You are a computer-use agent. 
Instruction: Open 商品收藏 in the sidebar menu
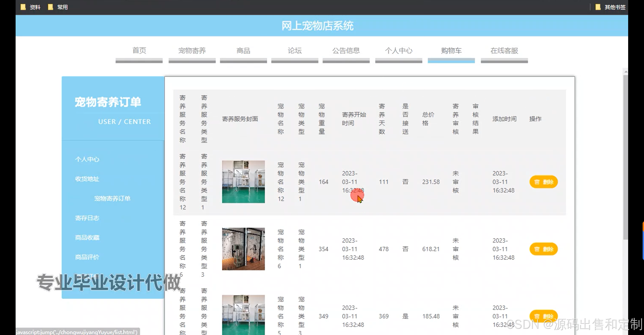coord(87,237)
